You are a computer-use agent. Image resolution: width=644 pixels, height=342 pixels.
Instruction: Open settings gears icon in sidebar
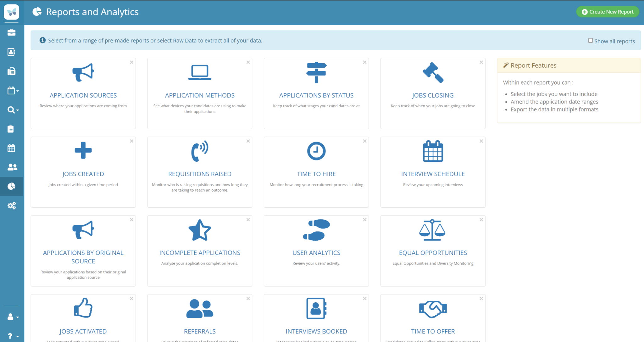12,206
